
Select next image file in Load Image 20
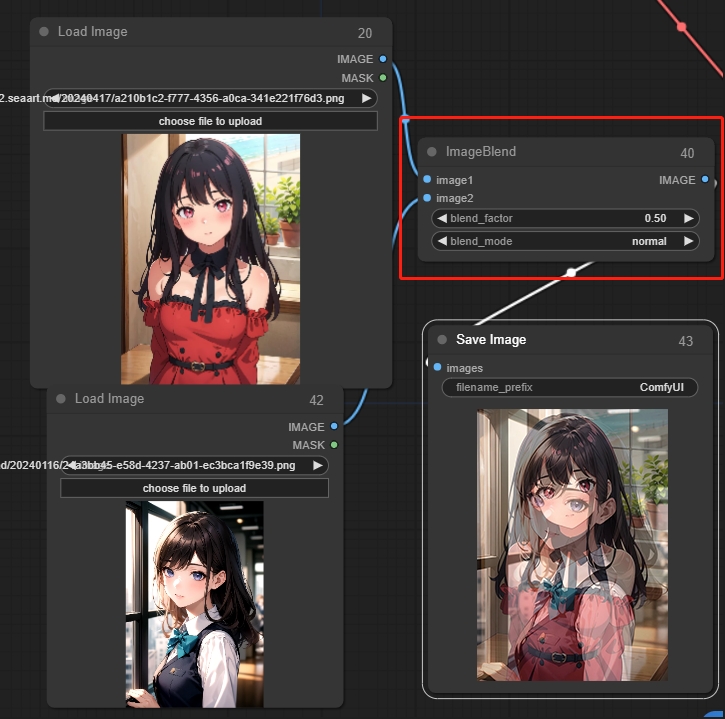coord(367,98)
